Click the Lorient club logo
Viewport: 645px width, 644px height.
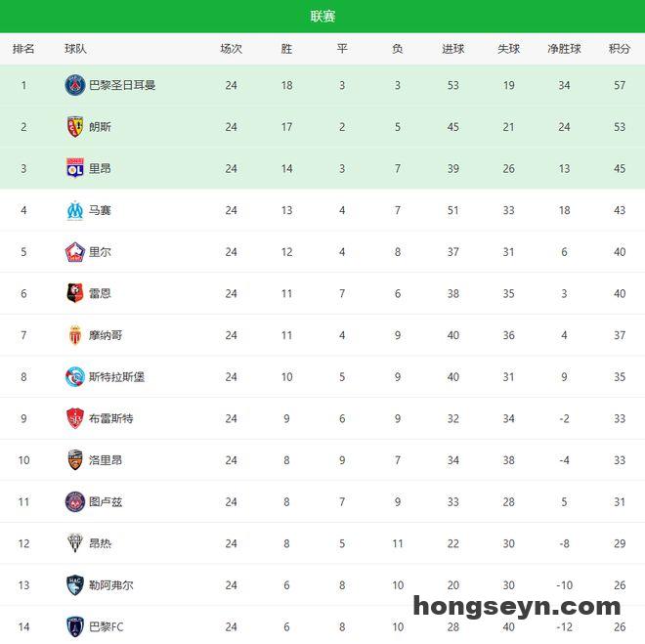coord(75,460)
